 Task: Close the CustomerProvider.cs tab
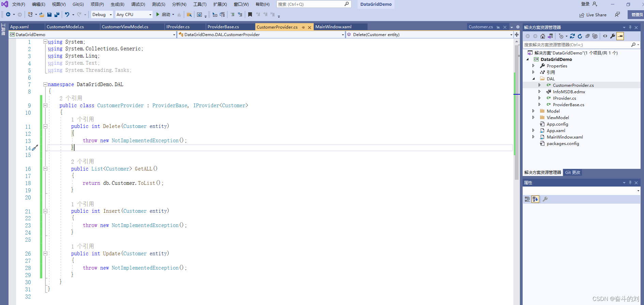[310, 27]
